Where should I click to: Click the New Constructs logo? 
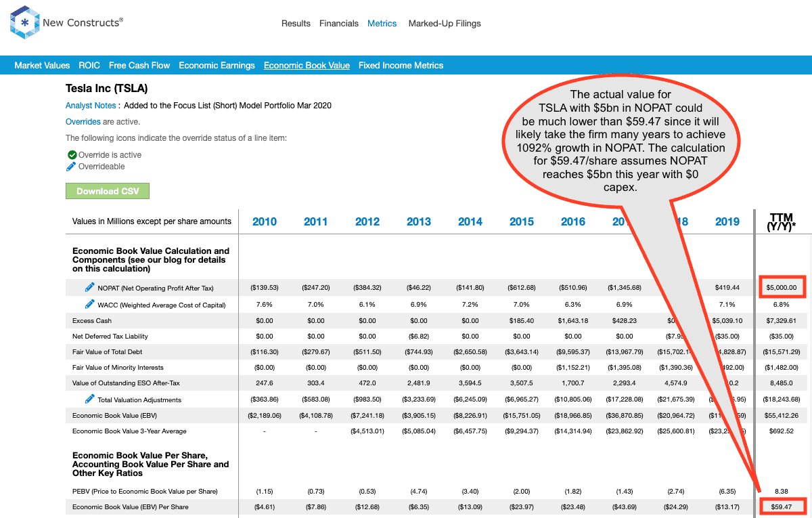(66, 23)
